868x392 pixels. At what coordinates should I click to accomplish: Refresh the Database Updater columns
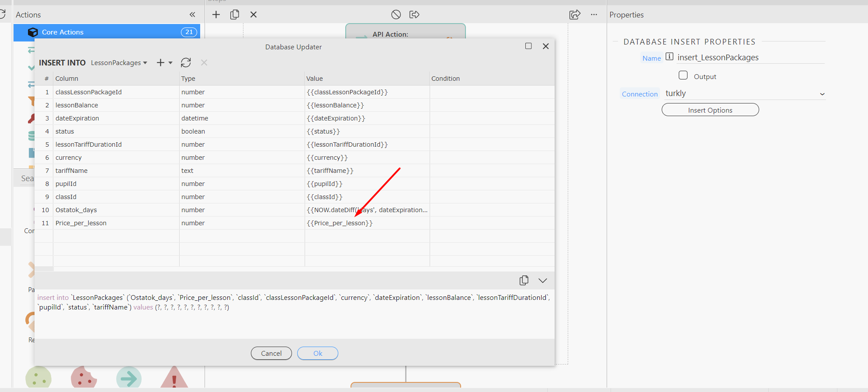186,63
